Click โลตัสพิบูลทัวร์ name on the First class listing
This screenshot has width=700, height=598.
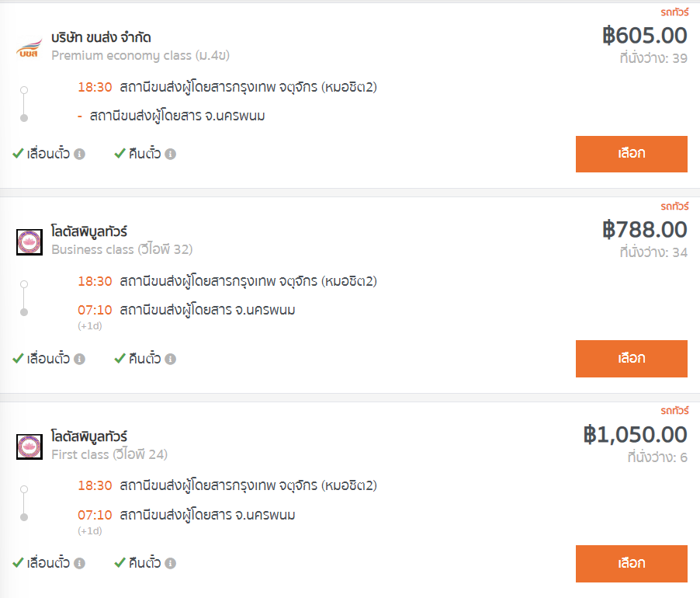click(89, 436)
